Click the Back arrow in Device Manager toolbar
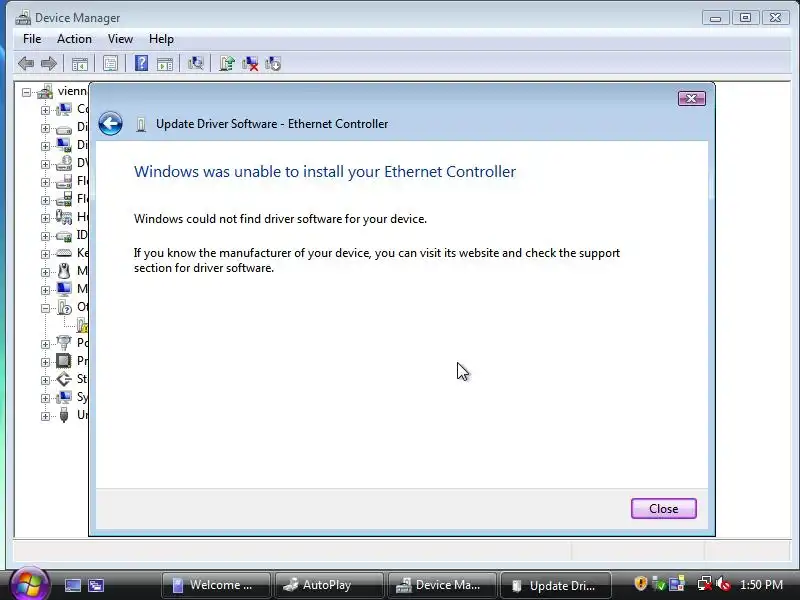Image resolution: width=800 pixels, height=600 pixels. tap(26, 64)
